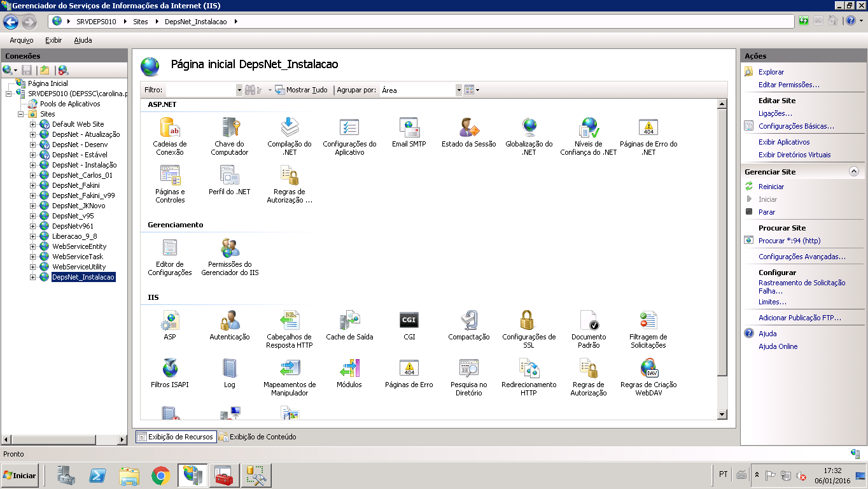Screen dimensions: 868x489
Task: Expand the Default Web Site node
Action: coord(33,124)
